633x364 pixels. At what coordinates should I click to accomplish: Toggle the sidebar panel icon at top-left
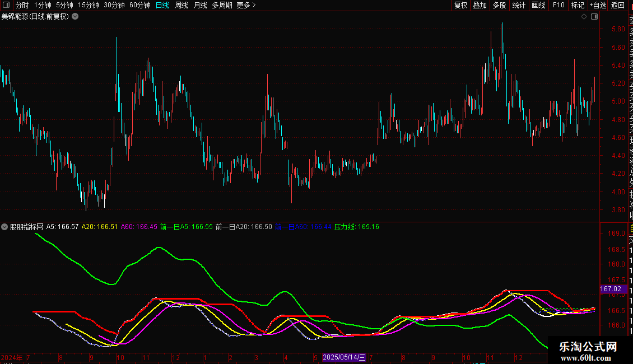pyautogui.click(x=6, y=5)
